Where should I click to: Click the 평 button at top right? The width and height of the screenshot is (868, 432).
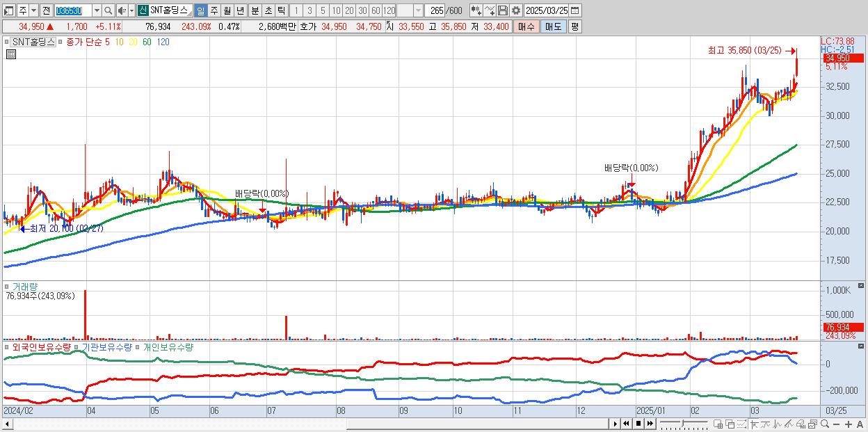[574, 26]
